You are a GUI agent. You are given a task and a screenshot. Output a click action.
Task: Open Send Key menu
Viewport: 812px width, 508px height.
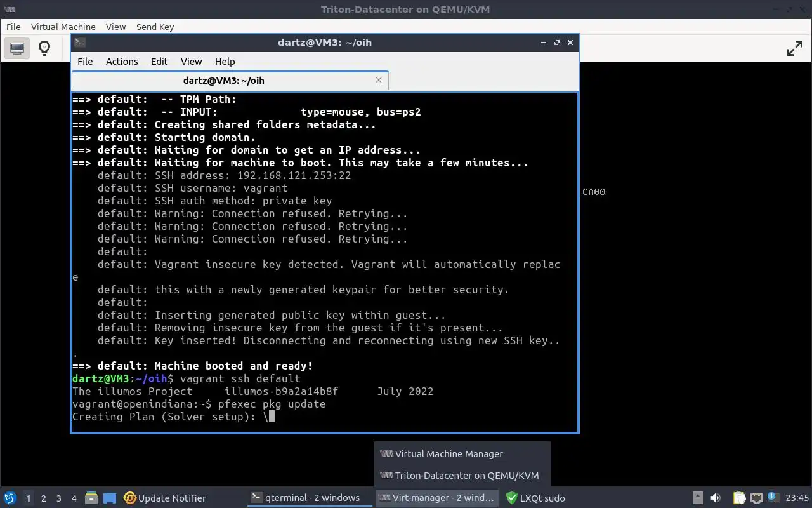tap(155, 27)
